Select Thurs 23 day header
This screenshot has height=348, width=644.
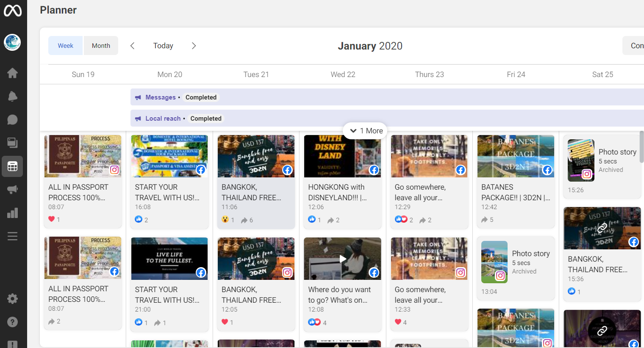tap(430, 75)
